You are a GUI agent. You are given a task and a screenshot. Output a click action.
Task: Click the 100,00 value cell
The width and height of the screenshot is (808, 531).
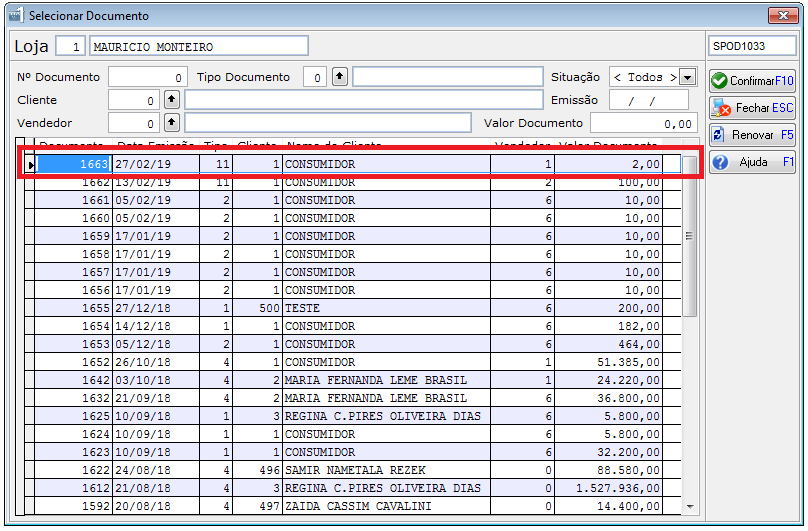609,182
